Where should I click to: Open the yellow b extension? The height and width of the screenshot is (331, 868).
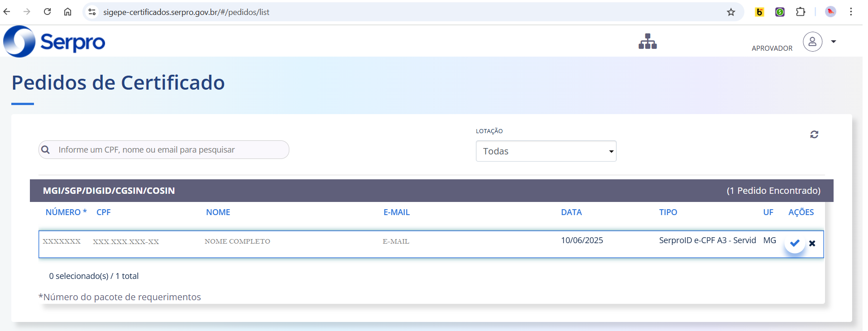(759, 12)
